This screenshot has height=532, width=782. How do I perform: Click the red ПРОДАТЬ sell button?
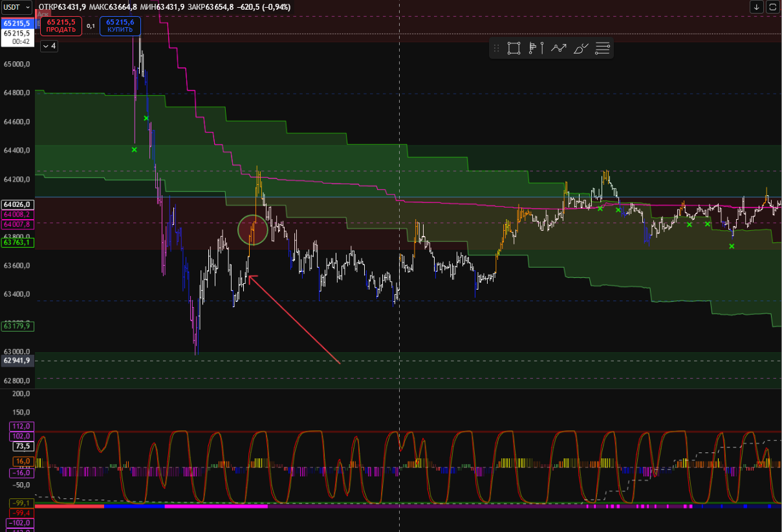61,26
